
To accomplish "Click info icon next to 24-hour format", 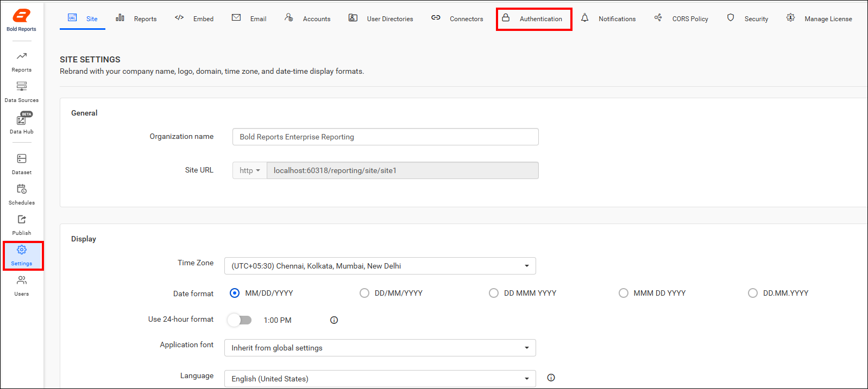I will tap(334, 320).
